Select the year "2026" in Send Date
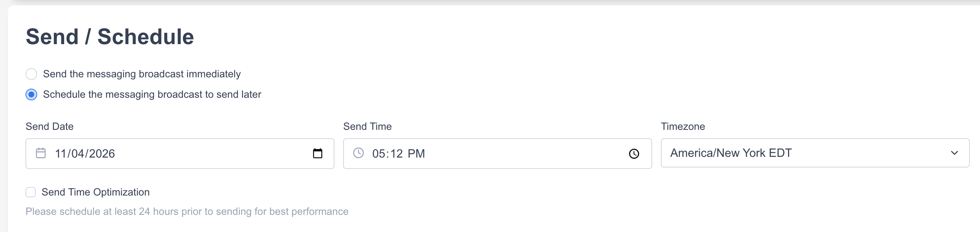Viewport: 980px width, 232px height. (x=102, y=154)
